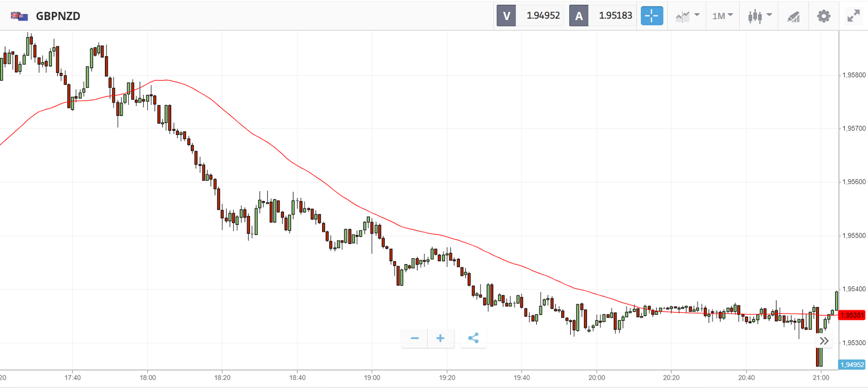
Task: Click the 17:40 time axis label
Action: pyautogui.click(x=73, y=377)
